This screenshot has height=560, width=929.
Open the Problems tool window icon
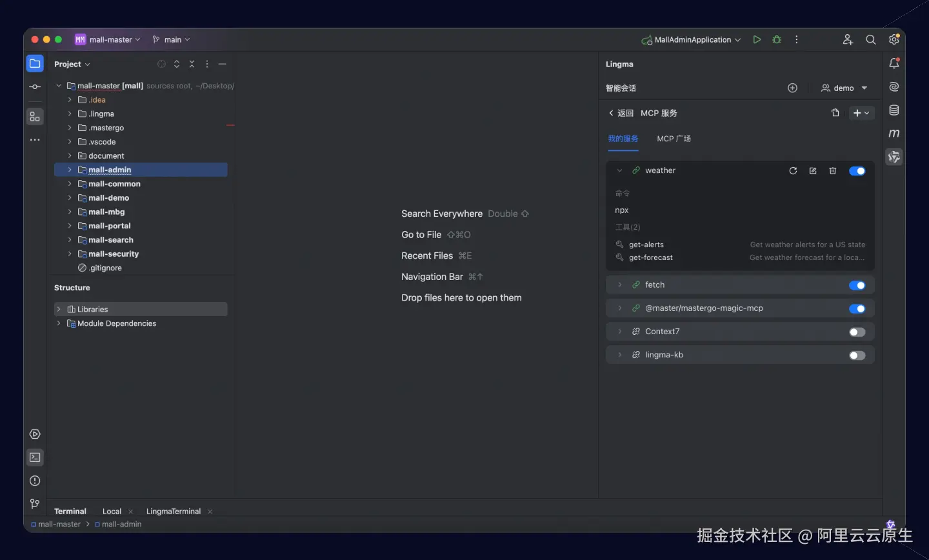[35, 481]
